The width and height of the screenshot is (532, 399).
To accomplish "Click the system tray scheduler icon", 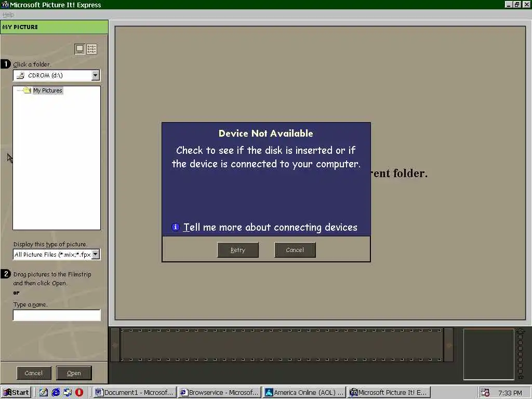I will (485, 393).
